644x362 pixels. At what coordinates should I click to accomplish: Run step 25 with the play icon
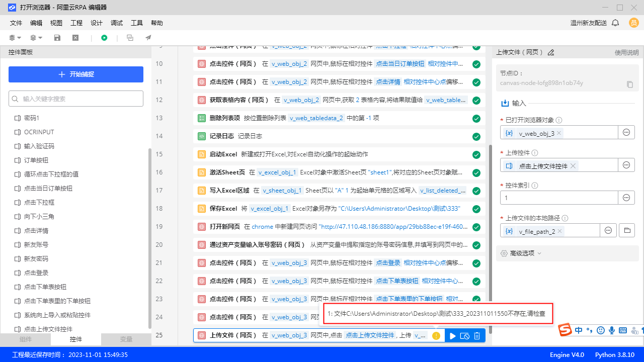coord(453,336)
